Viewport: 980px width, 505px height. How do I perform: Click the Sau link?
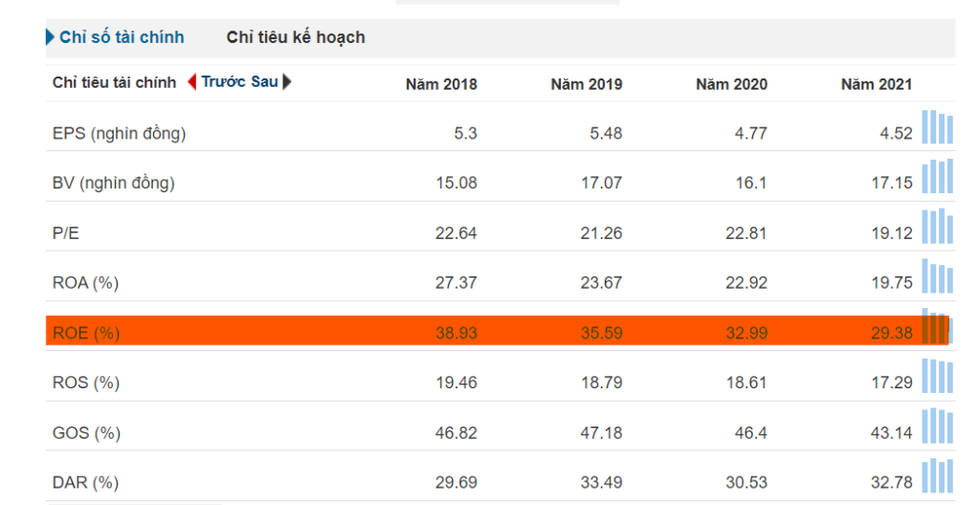pyautogui.click(x=264, y=82)
